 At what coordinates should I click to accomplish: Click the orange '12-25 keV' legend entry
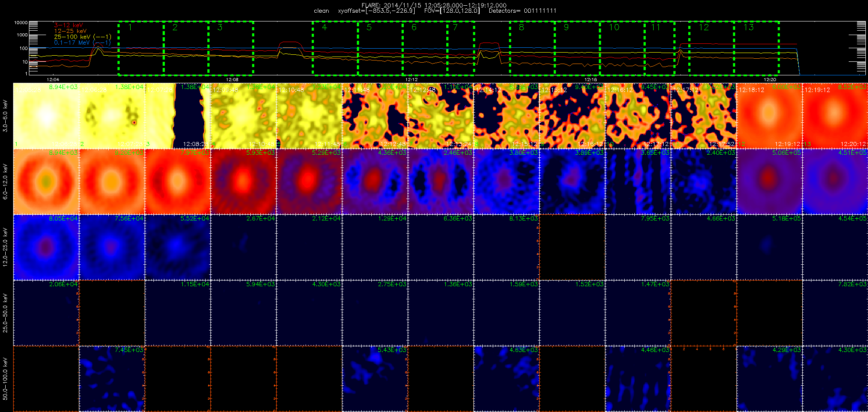pos(70,31)
